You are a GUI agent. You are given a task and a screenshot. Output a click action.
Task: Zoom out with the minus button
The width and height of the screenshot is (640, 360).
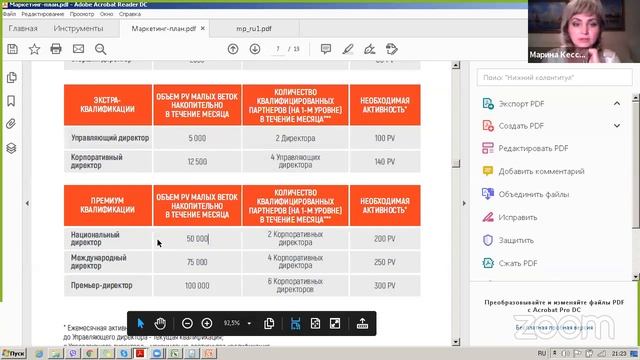click(187, 324)
